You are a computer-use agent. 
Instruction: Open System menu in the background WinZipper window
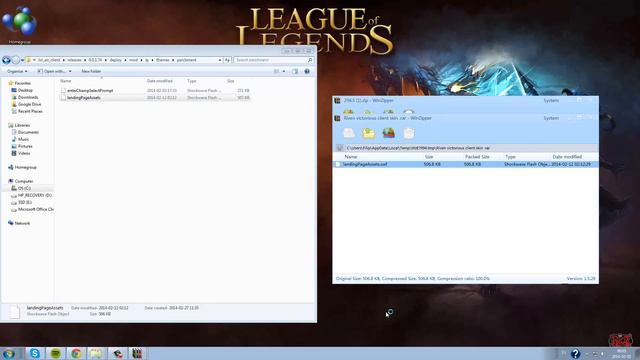tap(551, 100)
